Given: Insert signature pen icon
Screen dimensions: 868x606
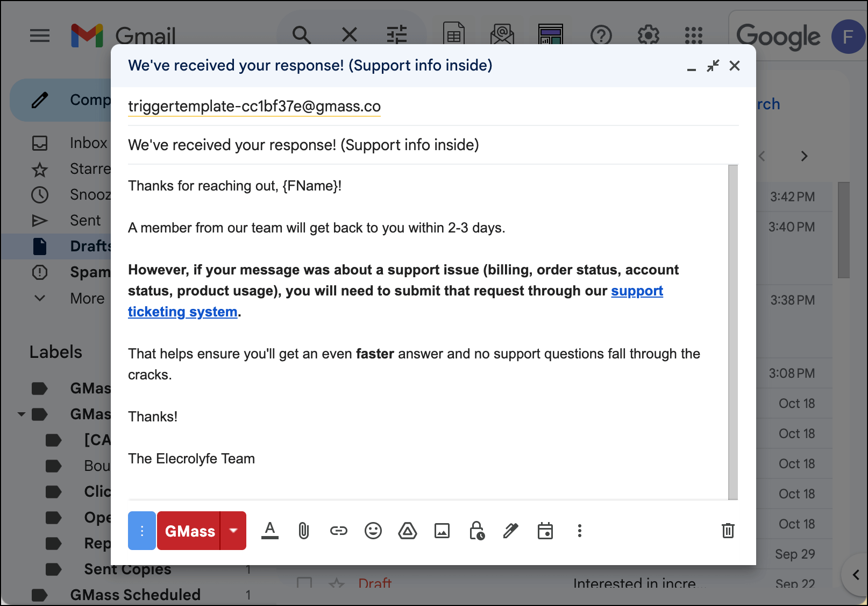Looking at the screenshot, I should [x=511, y=531].
